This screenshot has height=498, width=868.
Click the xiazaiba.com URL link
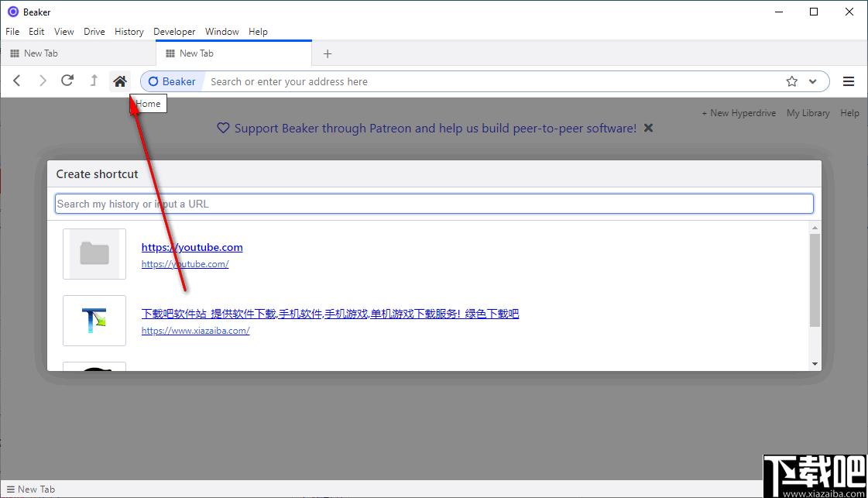coord(195,331)
